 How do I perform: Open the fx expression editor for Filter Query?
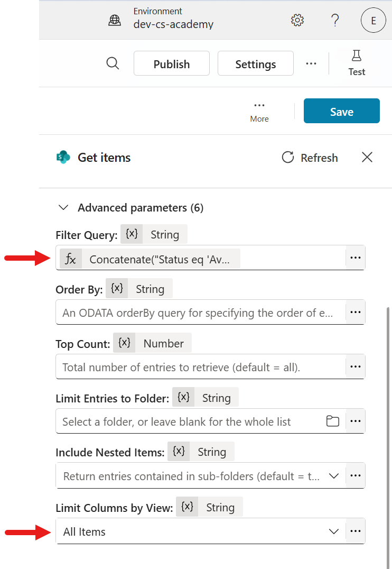click(71, 258)
